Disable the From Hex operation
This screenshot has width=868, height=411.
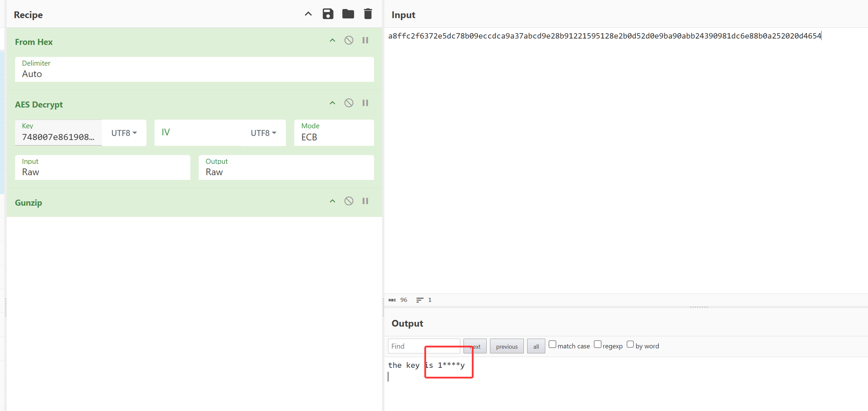349,41
